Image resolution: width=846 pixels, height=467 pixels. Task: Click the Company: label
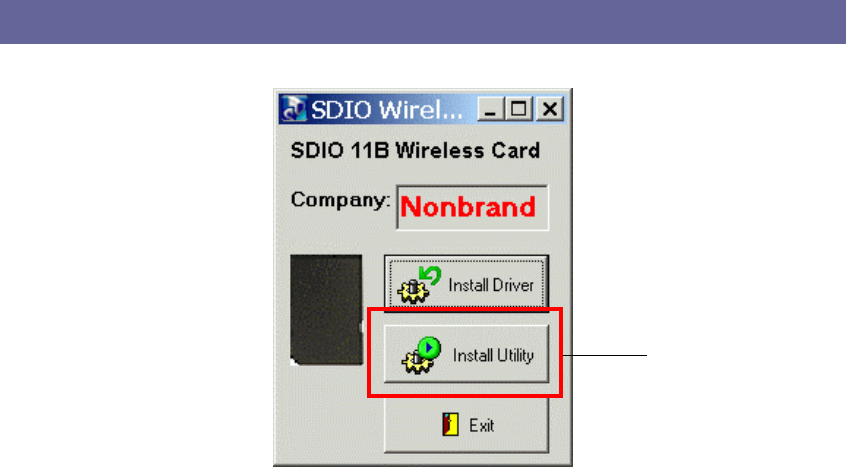pos(340,200)
